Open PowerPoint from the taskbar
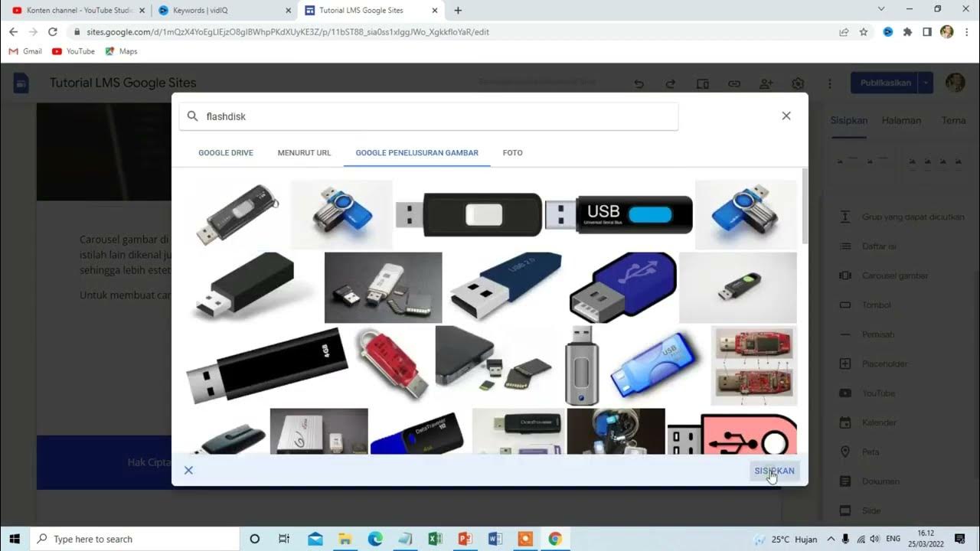The width and height of the screenshot is (980, 551). tap(465, 539)
